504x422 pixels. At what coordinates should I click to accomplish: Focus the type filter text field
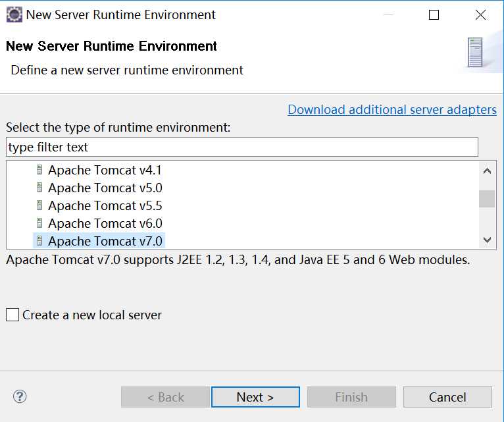pyautogui.click(x=241, y=147)
